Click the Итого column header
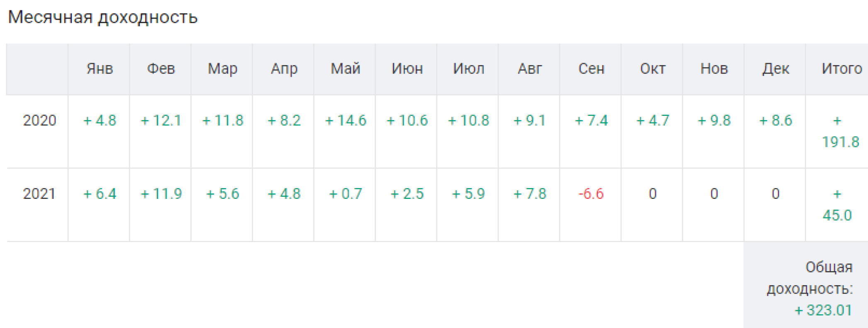This screenshot has height=328, width=868. point(841,69)
